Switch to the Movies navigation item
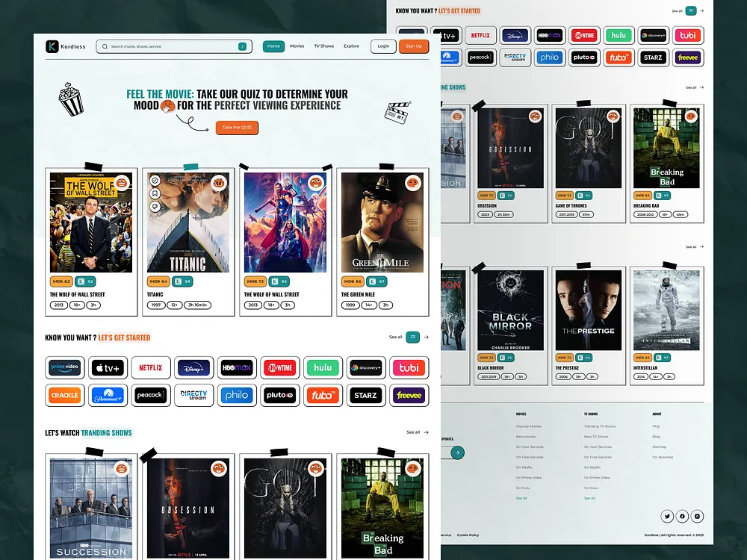Viewport: 747px width, 560px height. click(x=297, y=46)
